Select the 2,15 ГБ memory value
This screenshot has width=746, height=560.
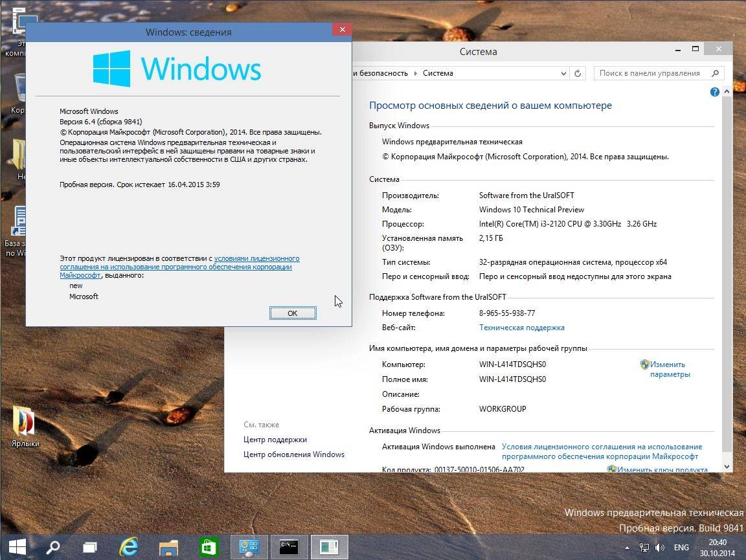[490, 238]
